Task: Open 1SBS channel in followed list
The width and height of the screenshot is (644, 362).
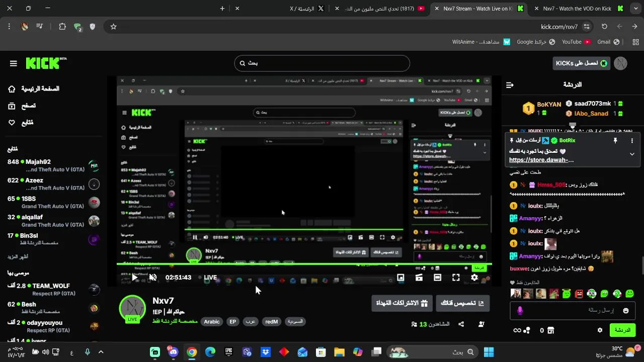Action: coord(53,203)
